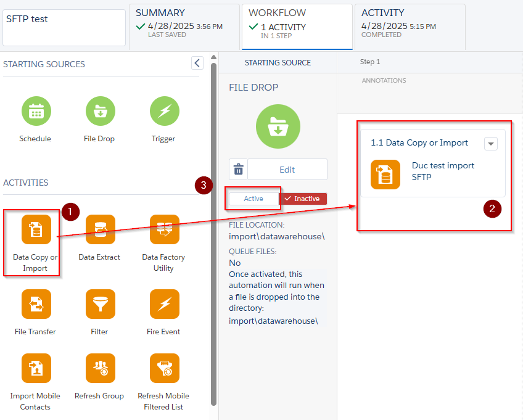Click the Filter activity funnel icon
Image resolution: width=523 pixels, height=420 pixels.
[100, 305]
